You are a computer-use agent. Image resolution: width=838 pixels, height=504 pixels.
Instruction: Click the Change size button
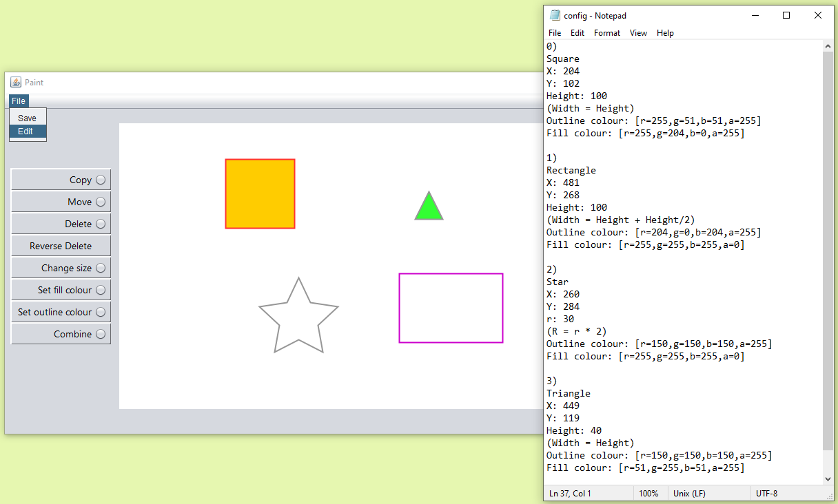click(61, 267)
